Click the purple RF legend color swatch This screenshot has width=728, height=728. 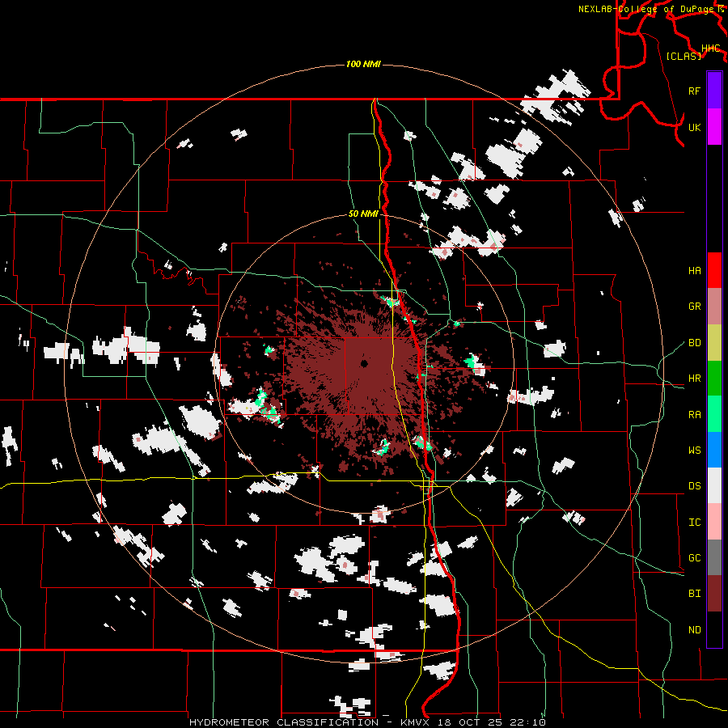pos(714,91)
